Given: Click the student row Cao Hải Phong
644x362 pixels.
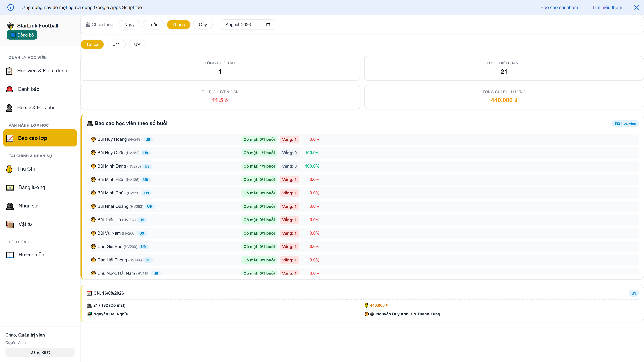Looking at the screenshot, I should [x=362, y=260].
